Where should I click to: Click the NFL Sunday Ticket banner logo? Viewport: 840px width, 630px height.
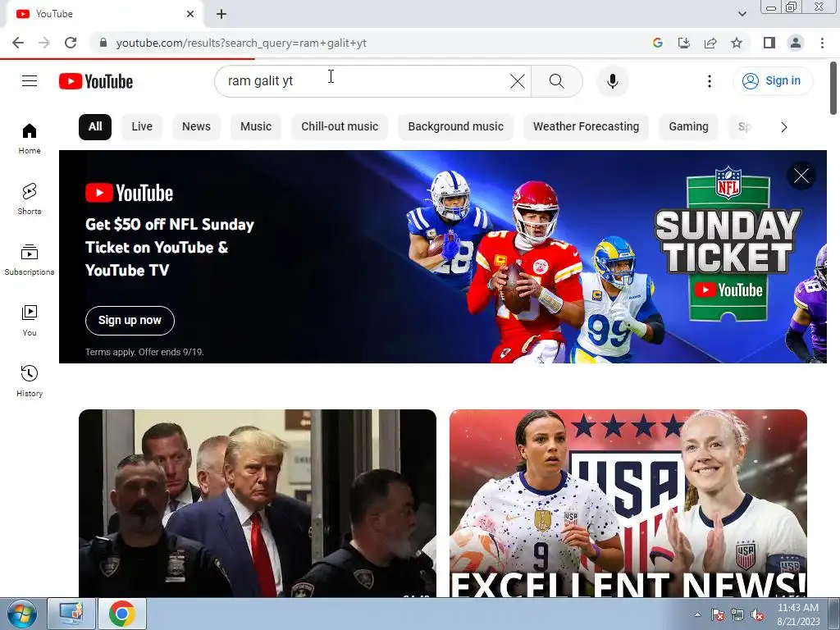click(728, 244)
